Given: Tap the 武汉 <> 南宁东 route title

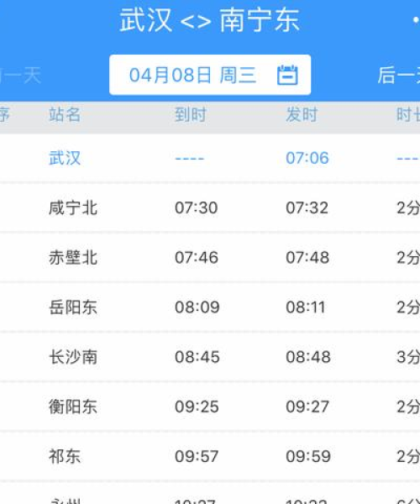Looking at the screenshot, I should pyautogui.click(x=209, y=20).
